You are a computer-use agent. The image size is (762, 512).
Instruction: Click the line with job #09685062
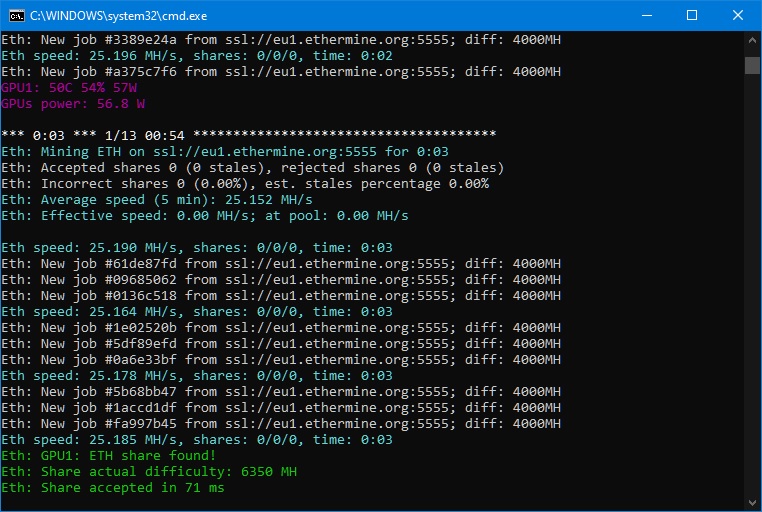coord(281,280)
